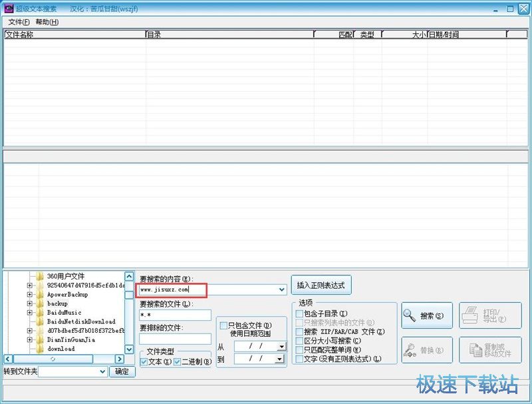Toggle 文字(没有正则表达式) checkbox

pyautogui.click(x=299, y=359)
